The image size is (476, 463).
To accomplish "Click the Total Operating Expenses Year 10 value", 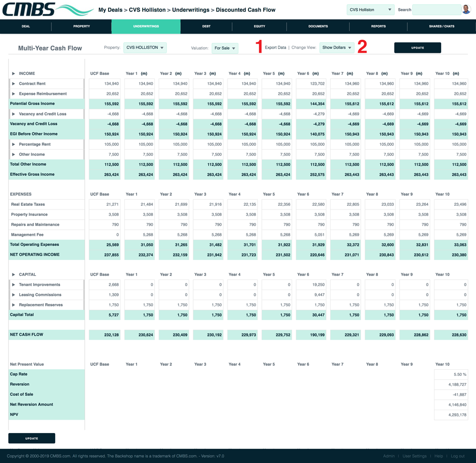I will (451, 245).
